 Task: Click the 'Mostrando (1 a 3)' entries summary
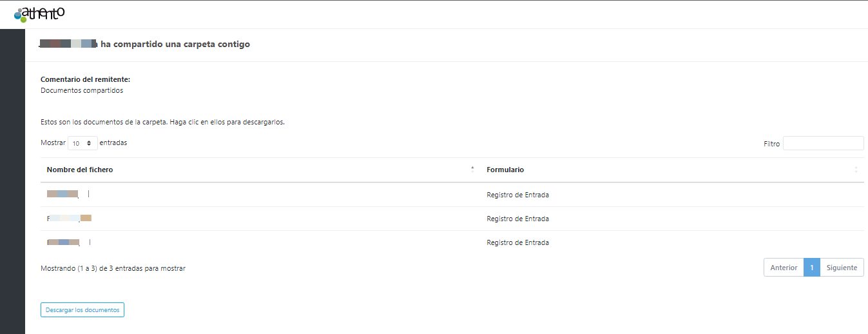(113, 268)
